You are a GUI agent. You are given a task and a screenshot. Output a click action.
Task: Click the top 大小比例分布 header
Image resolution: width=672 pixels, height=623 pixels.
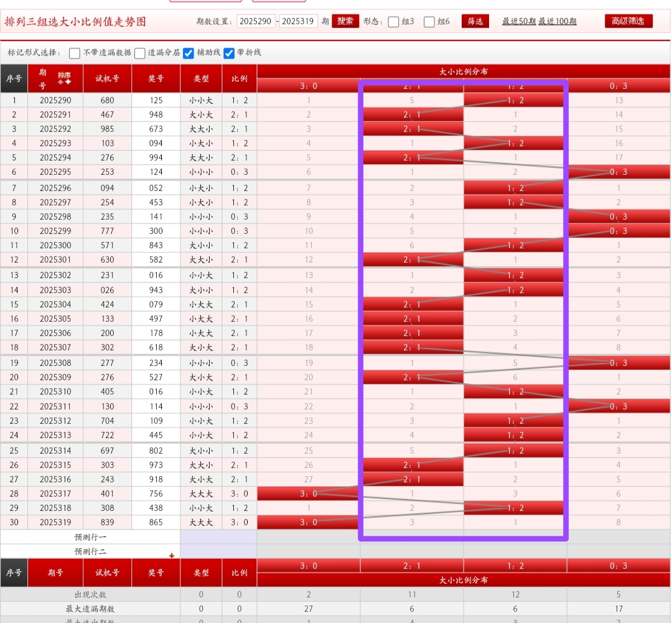point(464,72)
